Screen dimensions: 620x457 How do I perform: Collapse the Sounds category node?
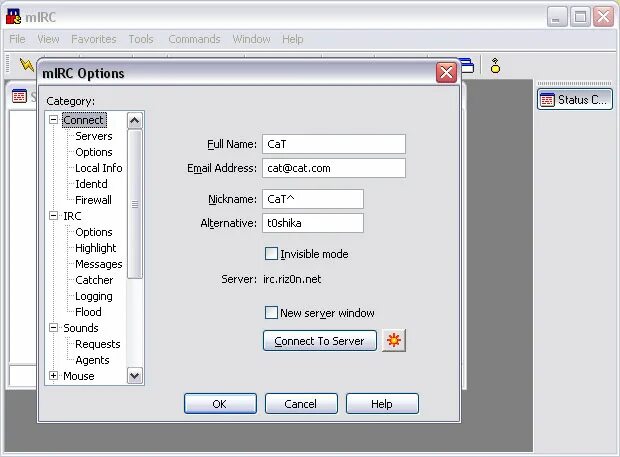coord(53,328)
